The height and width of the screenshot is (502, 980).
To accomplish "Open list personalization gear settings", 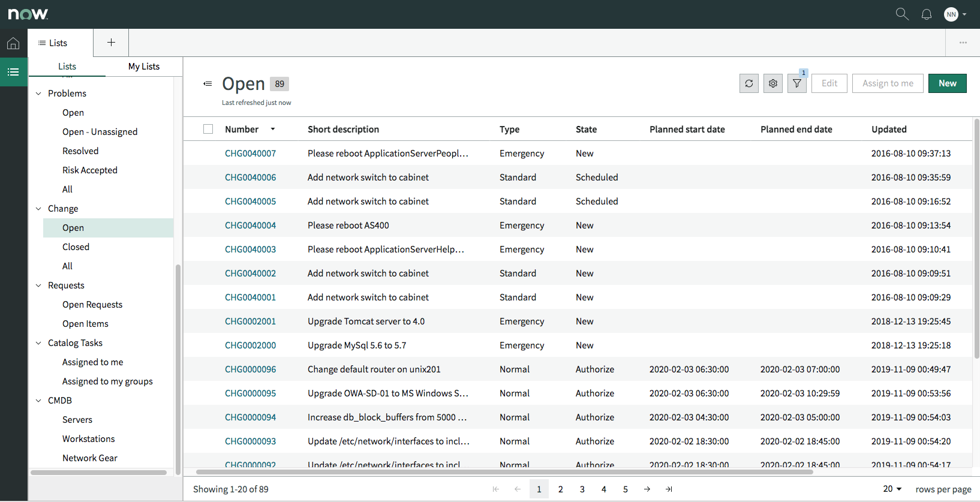I will click(773, 83).
